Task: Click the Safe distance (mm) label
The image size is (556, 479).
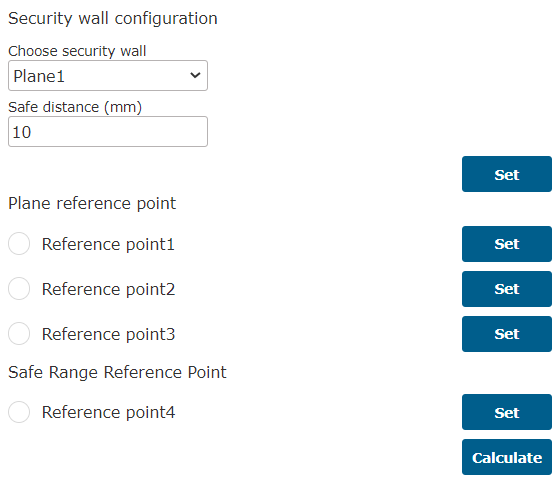Action: tap(75, 107)
